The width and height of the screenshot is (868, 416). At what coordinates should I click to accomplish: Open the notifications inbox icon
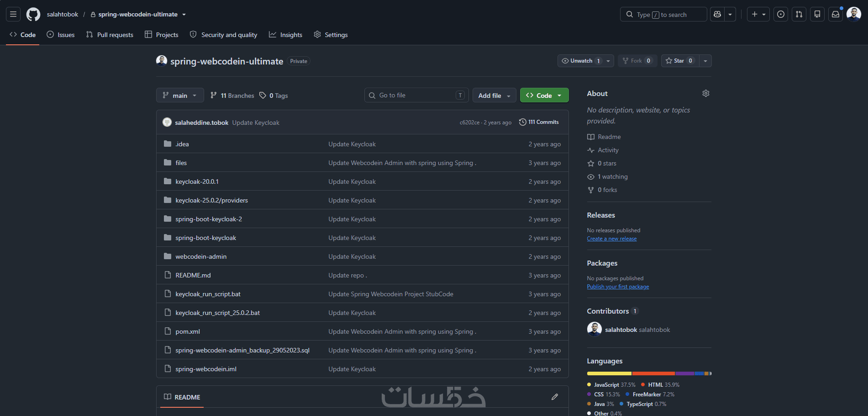pos(835,14)
